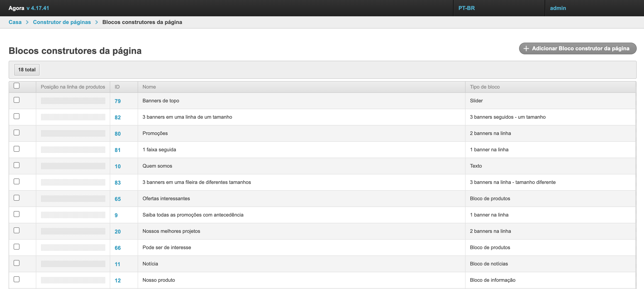644x289 pixels.
Task: Open the PT-BR language menu
Action: [466, 8]
